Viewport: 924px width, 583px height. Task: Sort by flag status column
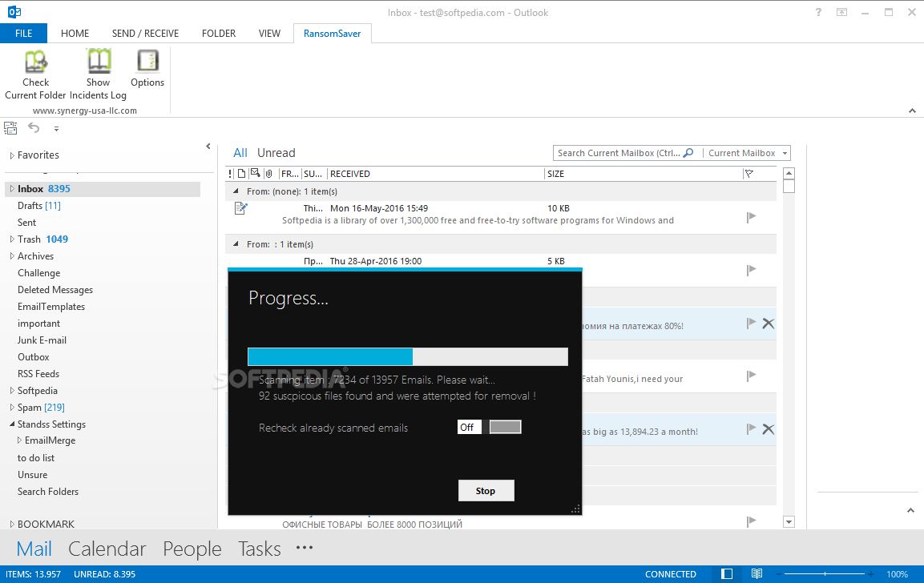pyautogui.click(x=749, y=174)
